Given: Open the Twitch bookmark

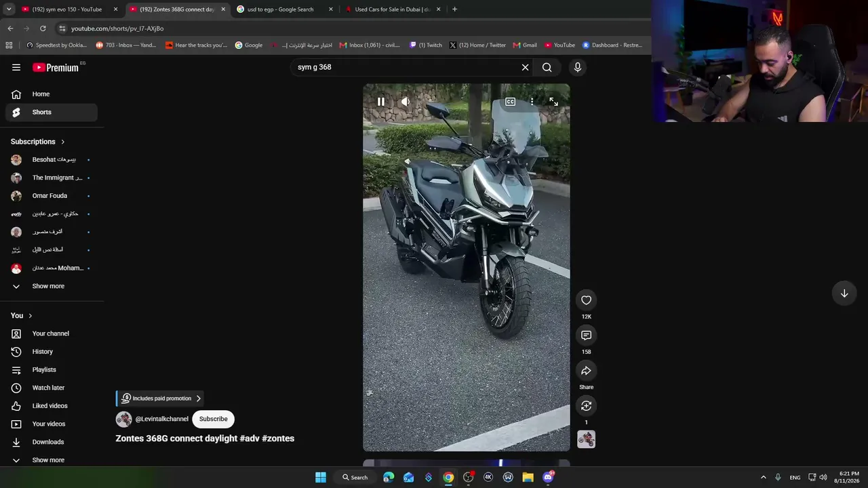Looking at the screenshot, I should click(x=426, y=45).
